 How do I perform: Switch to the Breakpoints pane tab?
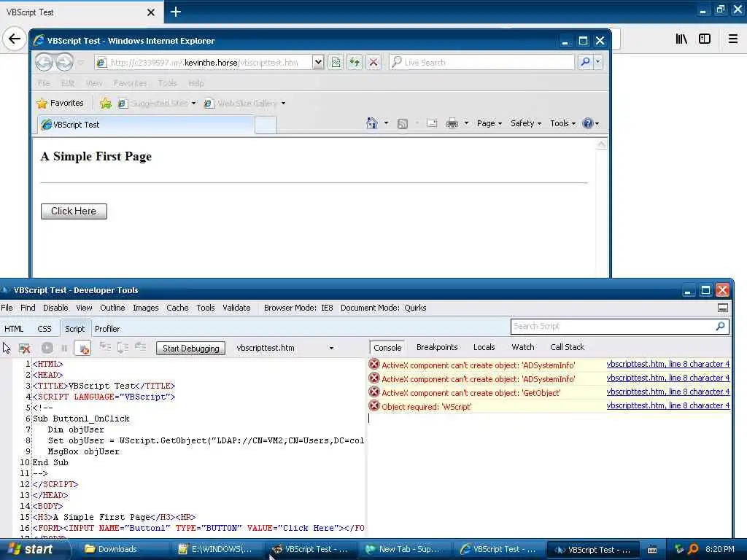[x=437, y=347]
